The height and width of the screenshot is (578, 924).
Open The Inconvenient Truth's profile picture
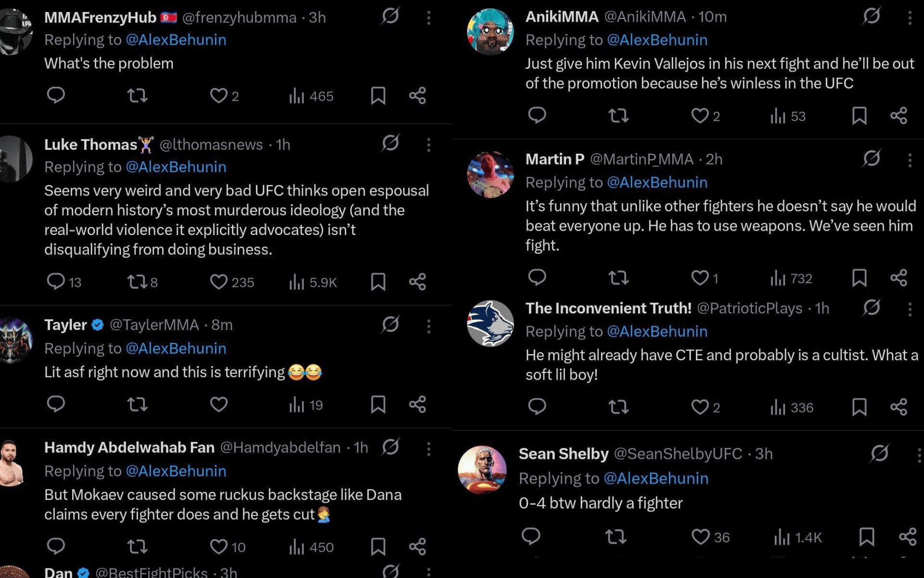490,323
